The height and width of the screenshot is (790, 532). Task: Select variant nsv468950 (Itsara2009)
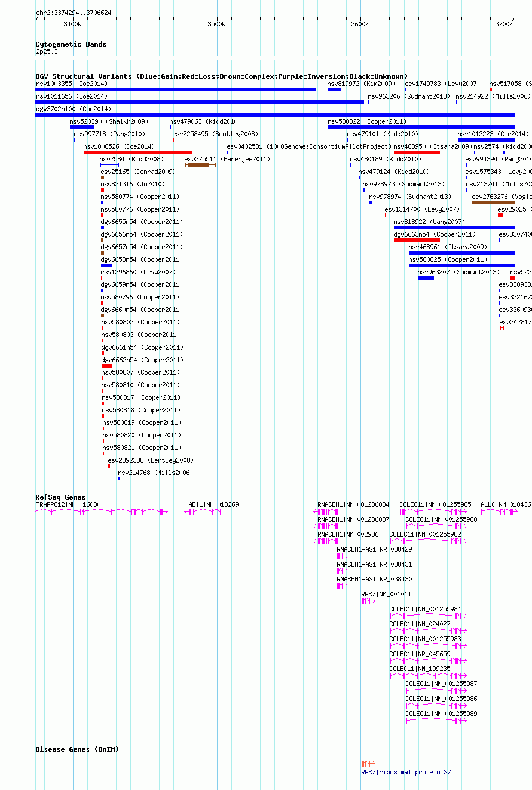click(x=433, y=147)
